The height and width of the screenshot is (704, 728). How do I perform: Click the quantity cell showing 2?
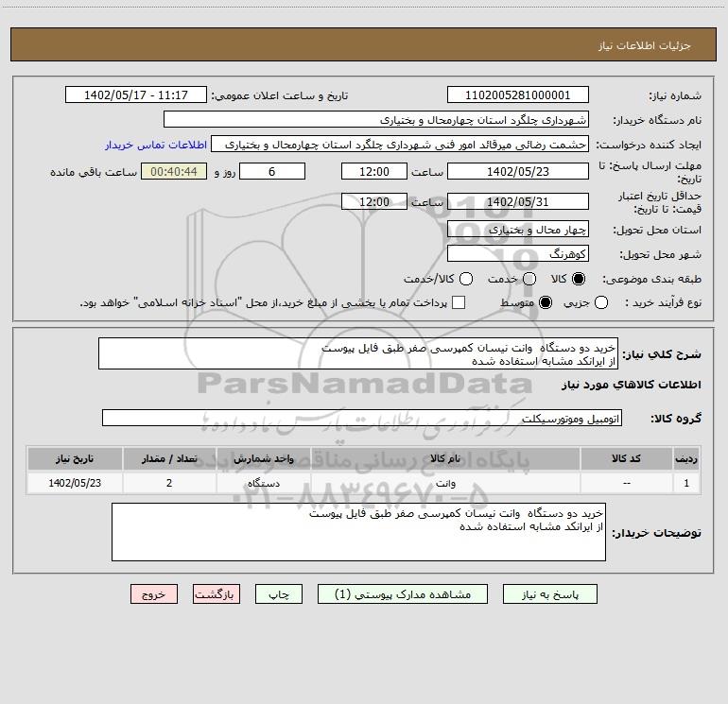point(169,483)
